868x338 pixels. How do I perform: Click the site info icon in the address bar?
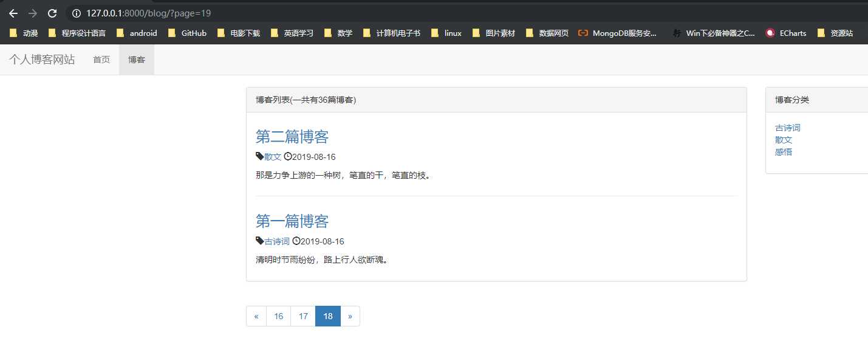(76, 13)
